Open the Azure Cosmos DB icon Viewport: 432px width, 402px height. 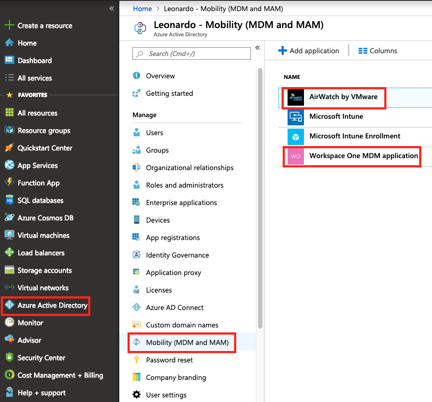9,217
